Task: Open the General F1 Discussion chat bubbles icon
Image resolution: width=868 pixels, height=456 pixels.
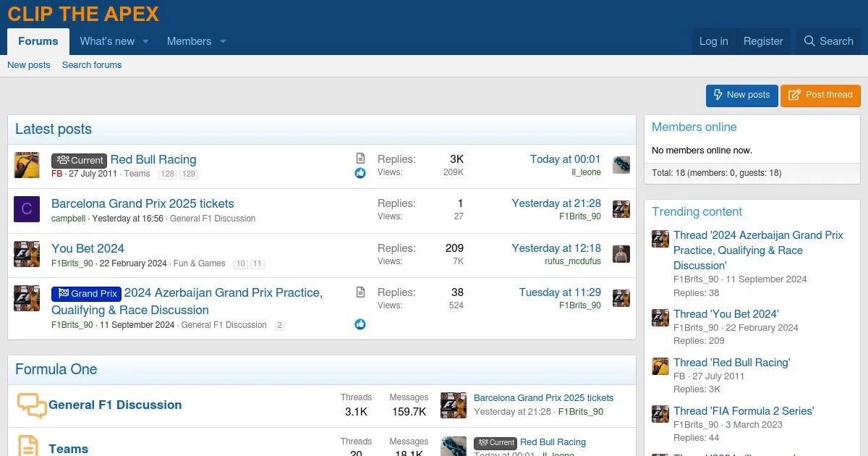Action: 32,405
